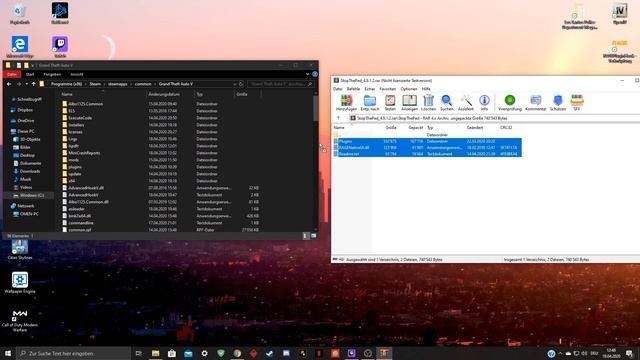Image resolution: width=640 pixels, height=360 pixels.
Task: Open Extras menu in WinRAR
Action: click(369, 89)
